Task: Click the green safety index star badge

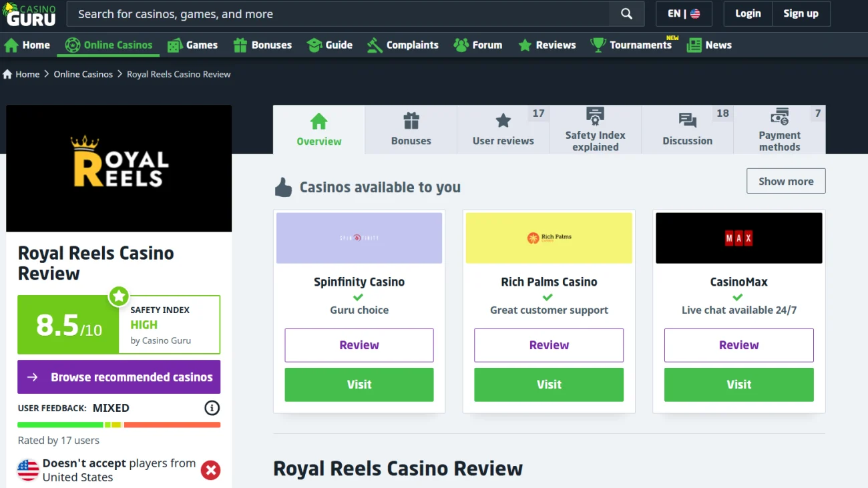Action: [119, 296]
